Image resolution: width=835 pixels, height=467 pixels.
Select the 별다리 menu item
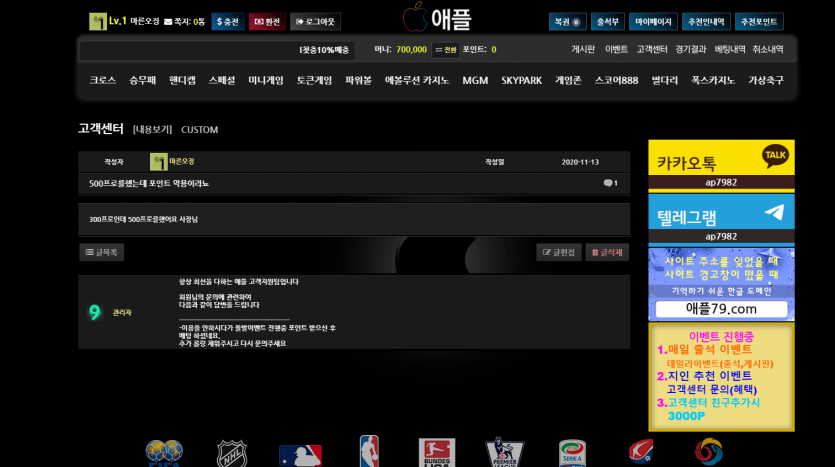(x=665, y=80)
